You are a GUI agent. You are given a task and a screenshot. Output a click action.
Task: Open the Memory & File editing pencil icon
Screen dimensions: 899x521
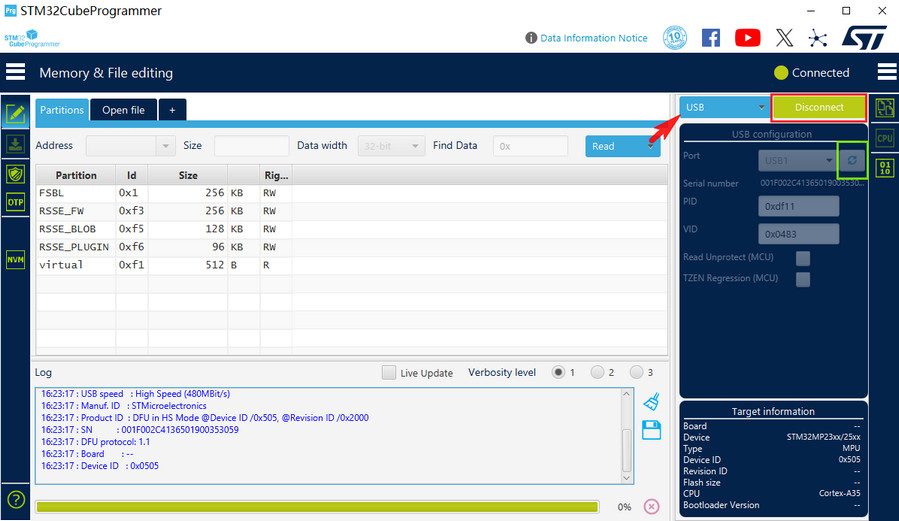pos(15,113)
